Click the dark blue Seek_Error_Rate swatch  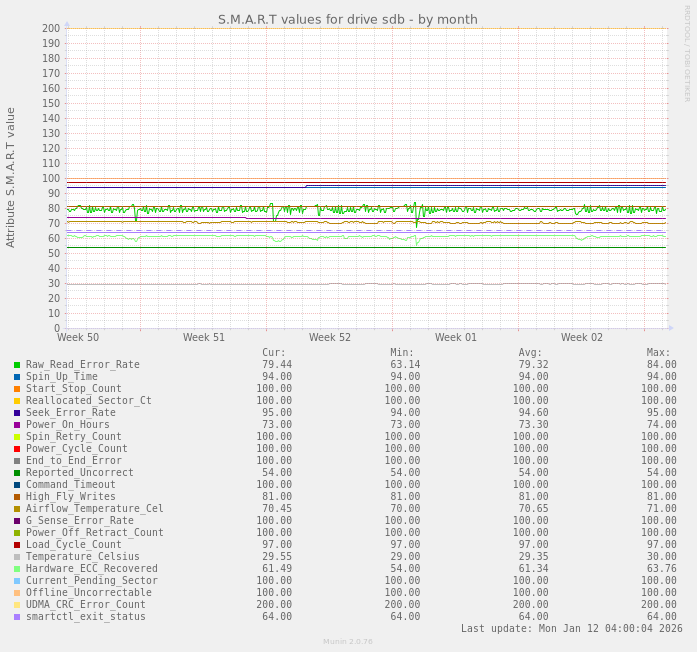click(17, 413)
